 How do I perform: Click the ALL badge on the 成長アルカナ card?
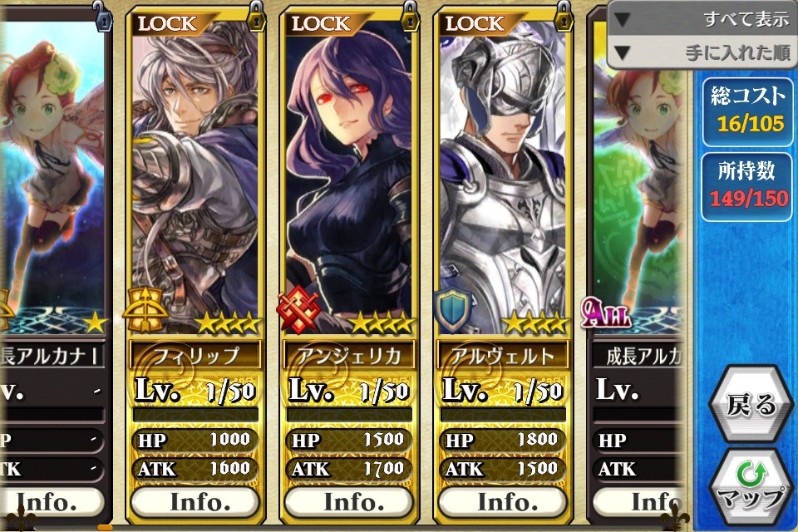tap(605, 312)
